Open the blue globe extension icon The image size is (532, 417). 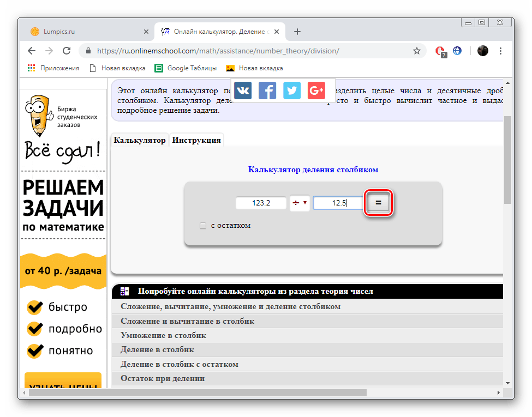tap(457, 51)
